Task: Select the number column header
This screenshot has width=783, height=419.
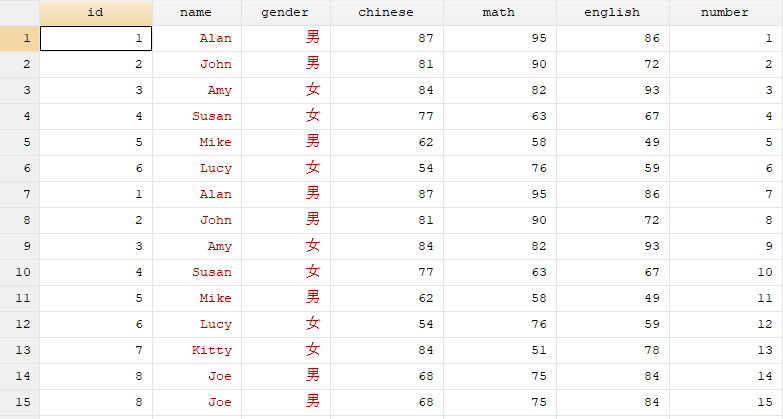Action: 726,12
